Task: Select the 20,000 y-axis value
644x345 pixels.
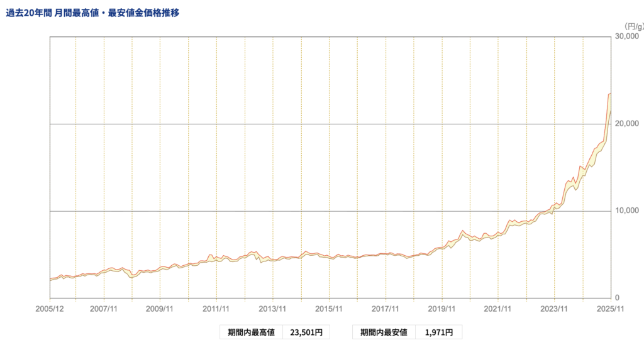Action: click(x=629, y=124)
